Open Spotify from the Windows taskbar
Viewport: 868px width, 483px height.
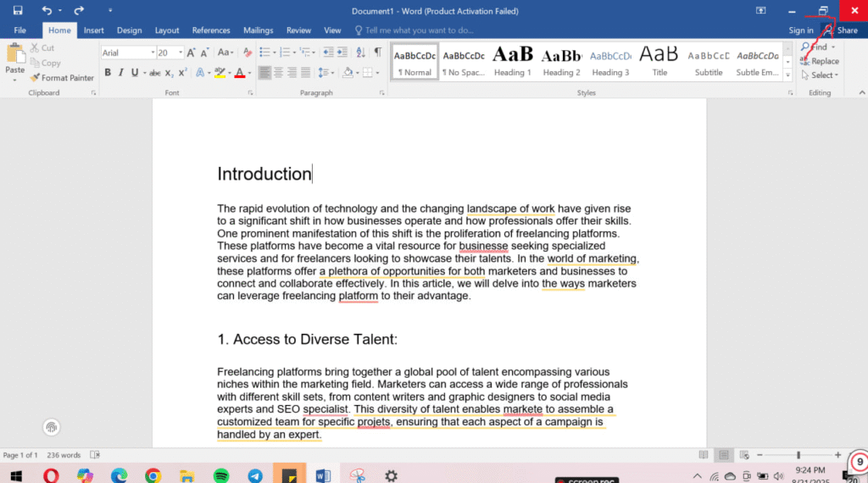(x=221, y=475)
